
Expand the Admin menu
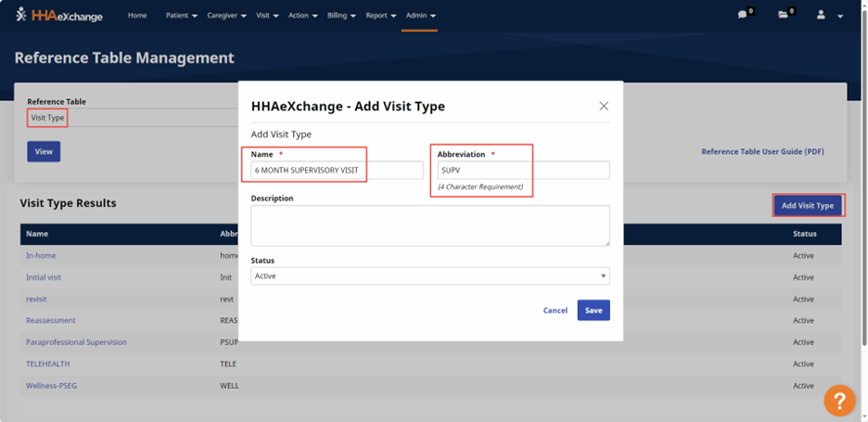point(420,16)
